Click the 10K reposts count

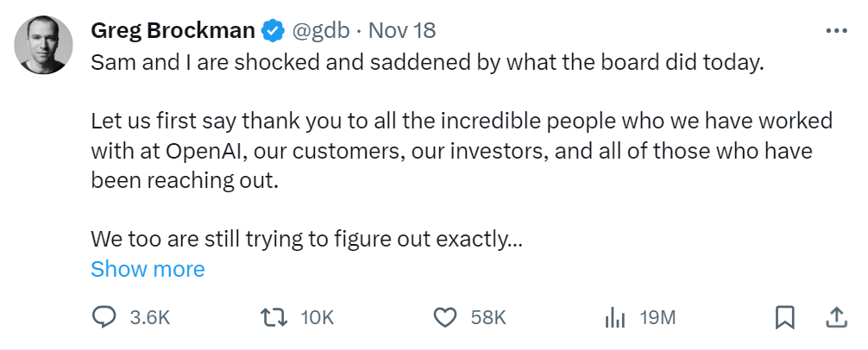(x=317, y=317)
